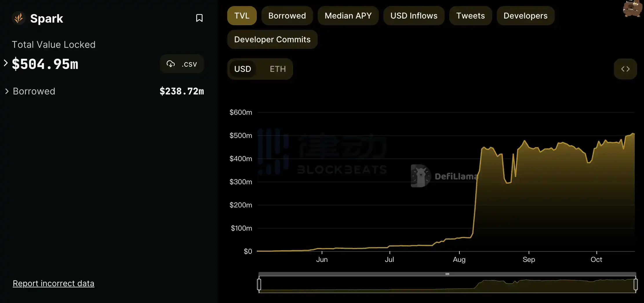
Task: Open the Report incorrect data link
Action: tap(53, 283)
